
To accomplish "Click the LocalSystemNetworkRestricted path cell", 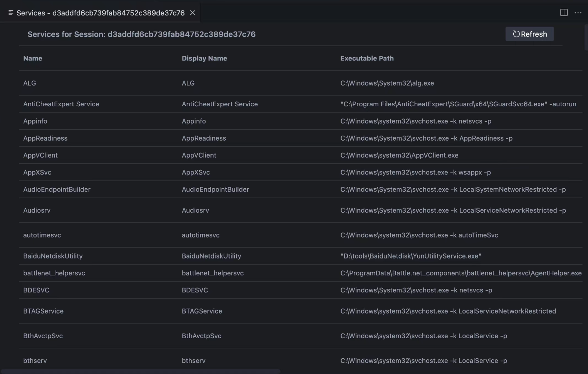I will pyautogui.click(x=453, y=190).
